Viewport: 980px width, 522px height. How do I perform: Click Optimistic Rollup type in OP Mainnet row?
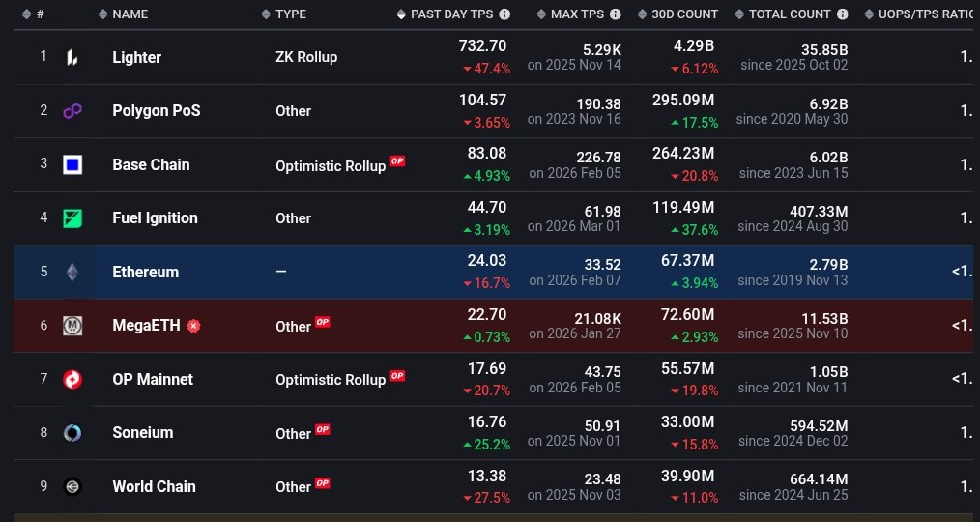click(331, 380)
